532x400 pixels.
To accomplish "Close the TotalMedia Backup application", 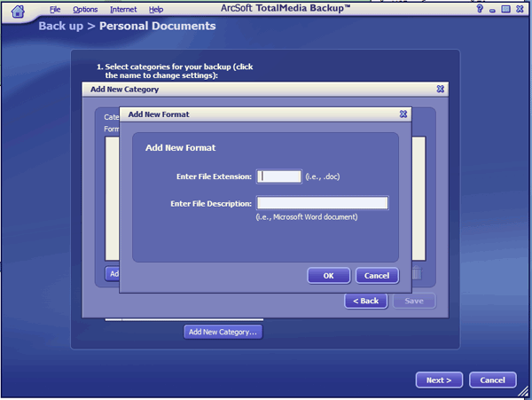I will pos(520,9).
